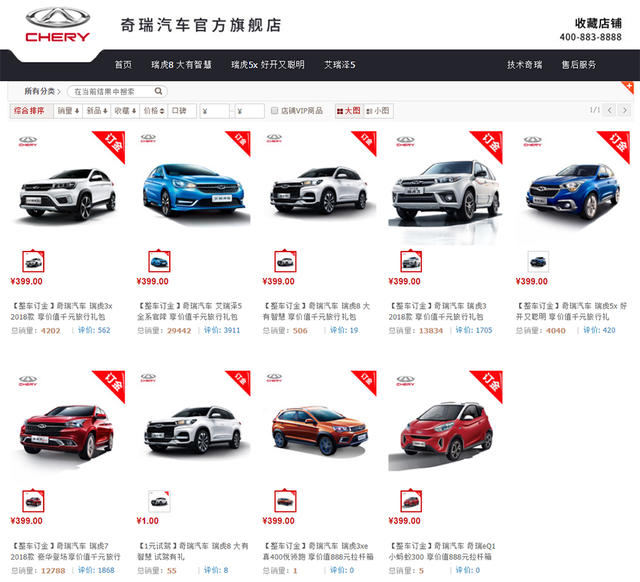The image size is (640, 582).
Task: Open 瑞虎8 大有智慧 nav item
Action: 181,64
